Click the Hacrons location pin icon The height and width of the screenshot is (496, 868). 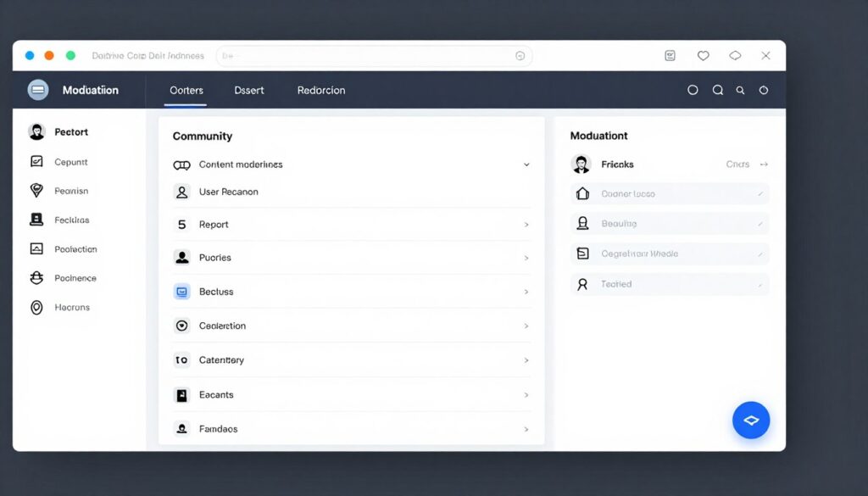[36, 307]
